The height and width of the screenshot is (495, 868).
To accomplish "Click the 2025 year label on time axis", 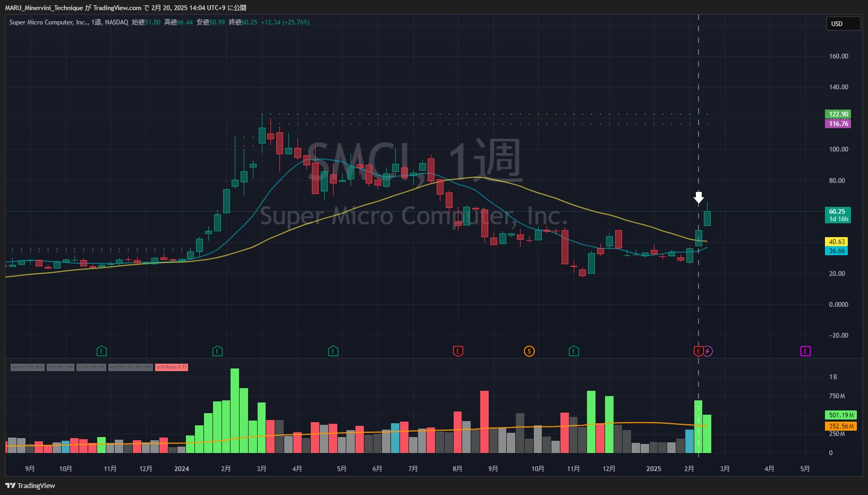I will tap(654, 468).
